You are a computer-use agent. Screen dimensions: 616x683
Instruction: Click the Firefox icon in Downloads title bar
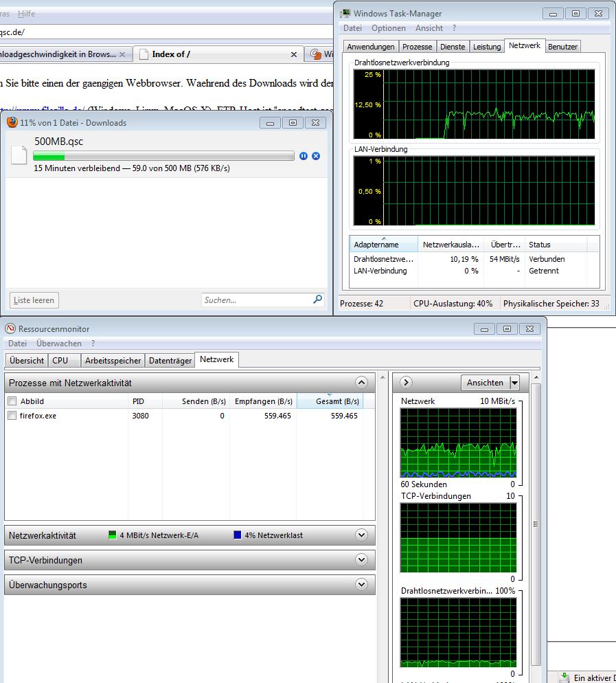[x=12, y=122]
